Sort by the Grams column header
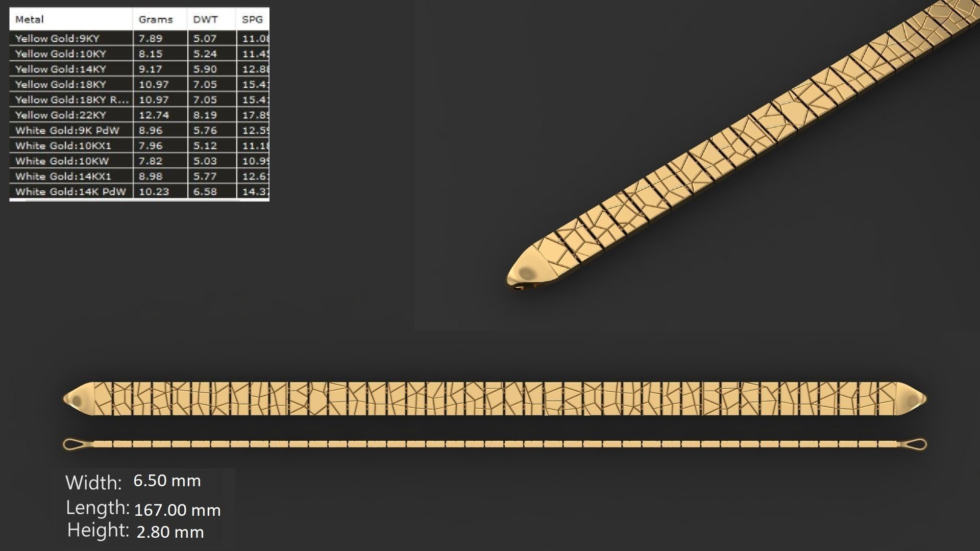Viewport: 980px width, 551px height. tap(156, 19)
